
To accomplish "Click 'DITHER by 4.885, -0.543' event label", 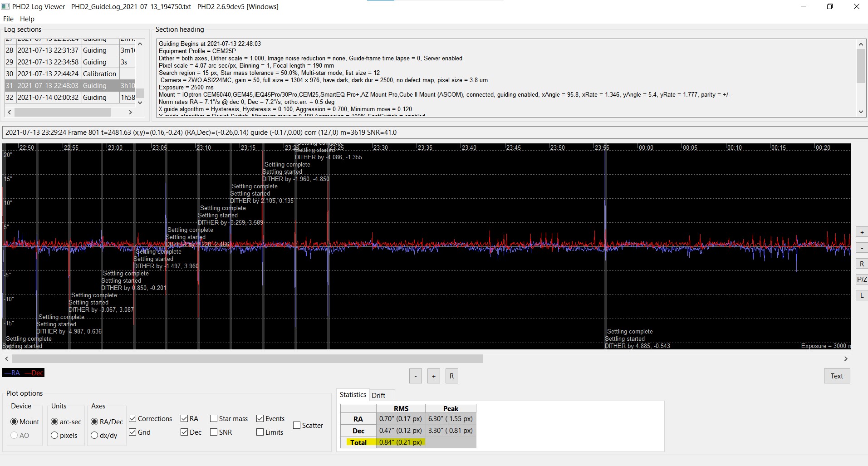I will click(637, 346).
